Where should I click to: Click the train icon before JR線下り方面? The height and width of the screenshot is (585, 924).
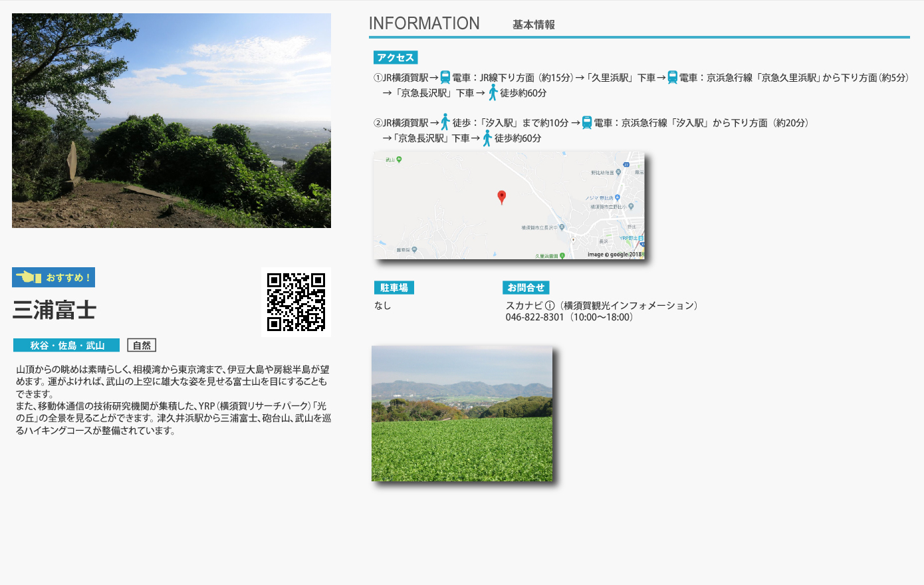(x=445, y=78)
